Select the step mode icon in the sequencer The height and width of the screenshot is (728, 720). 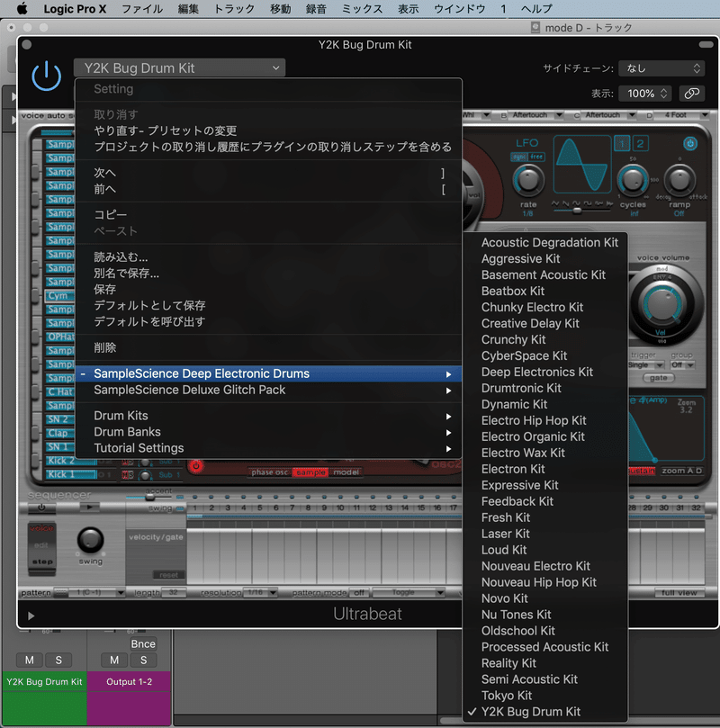click(40, 562)
